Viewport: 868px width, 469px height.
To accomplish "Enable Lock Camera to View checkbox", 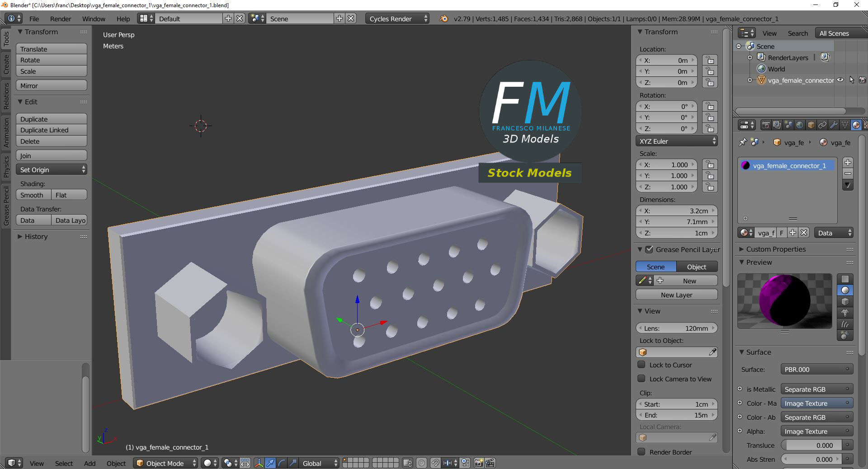I will (641, 379).
